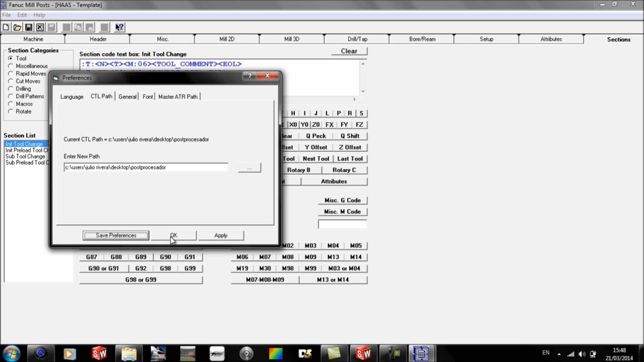Click the Save Preferences button
644x362 pixels.
tap(116, 235)
